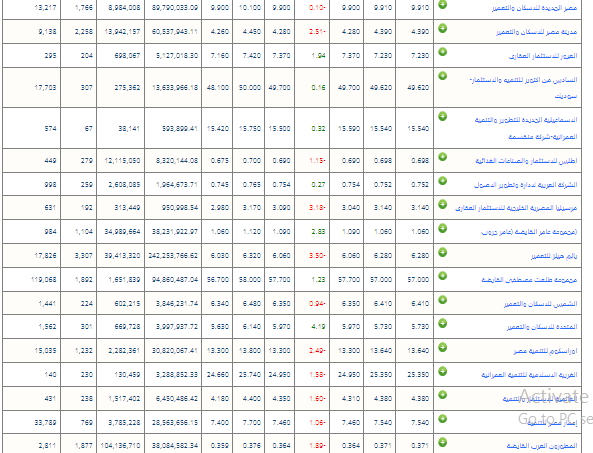Open the SODIC Sixth of October link
The width and height of the screenshot is (593, 453).
[523, 88]
